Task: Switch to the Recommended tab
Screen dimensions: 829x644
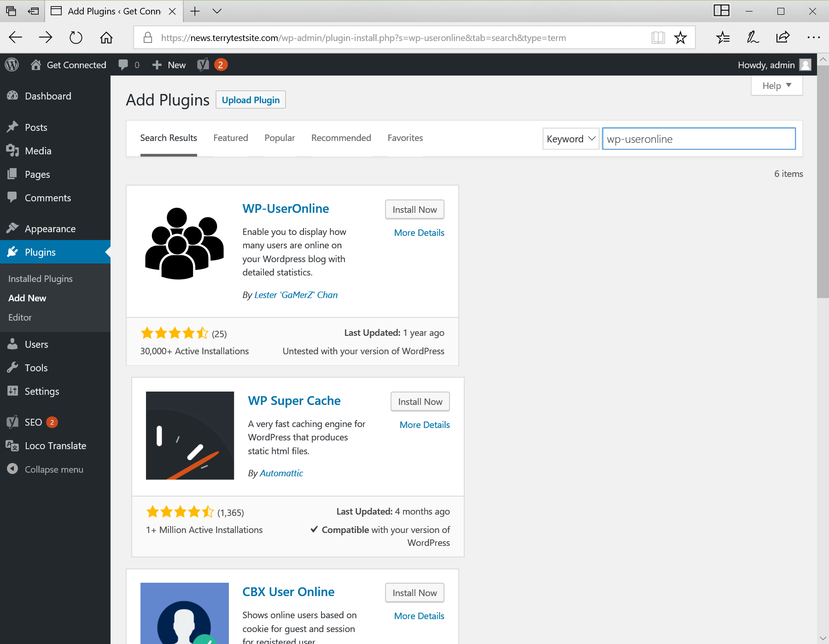Action: pyautogui.click(x=341, y=138)
